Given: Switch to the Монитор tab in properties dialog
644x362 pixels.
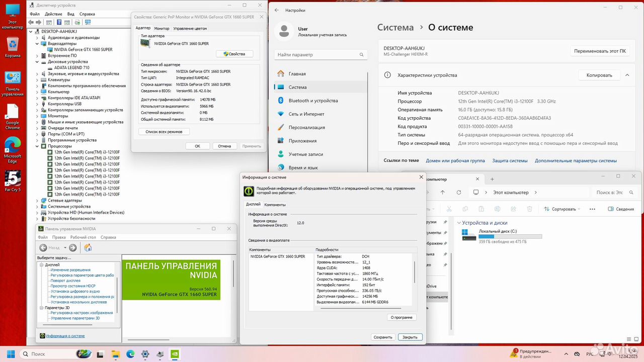Looking at the screenshot, I should tap(162, 28).
